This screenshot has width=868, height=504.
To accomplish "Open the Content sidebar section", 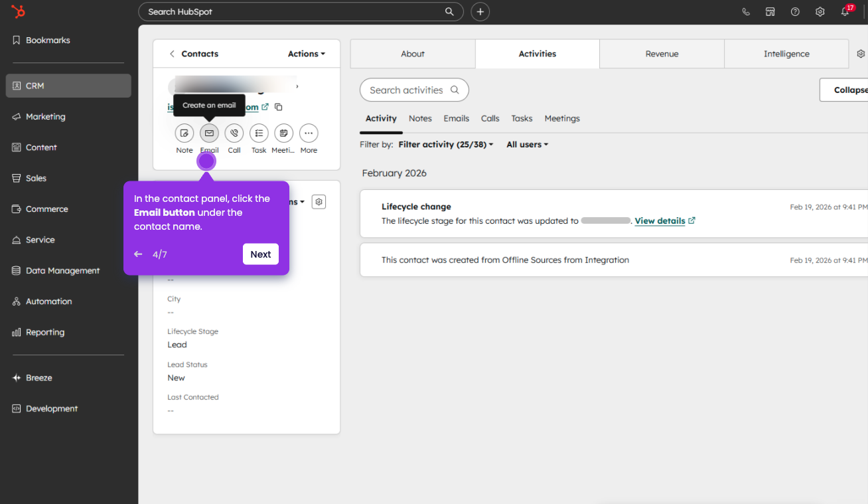I will pos(68,147).
